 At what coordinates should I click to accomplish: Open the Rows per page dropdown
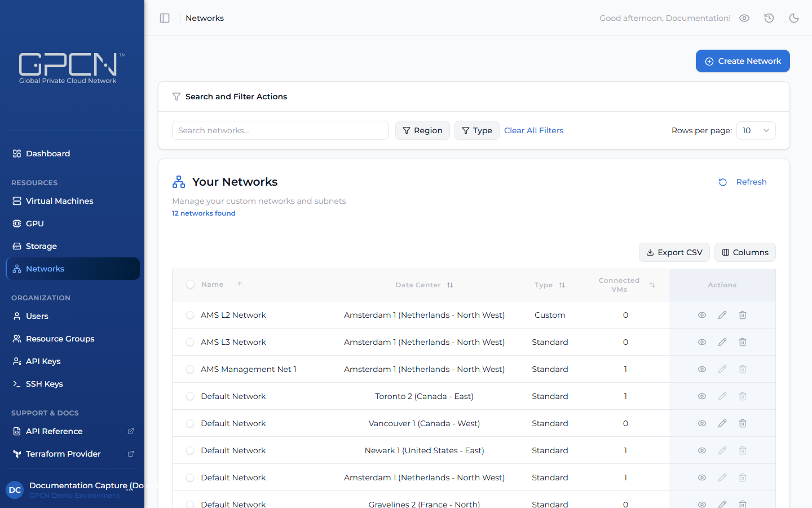[x=756, y=130]
